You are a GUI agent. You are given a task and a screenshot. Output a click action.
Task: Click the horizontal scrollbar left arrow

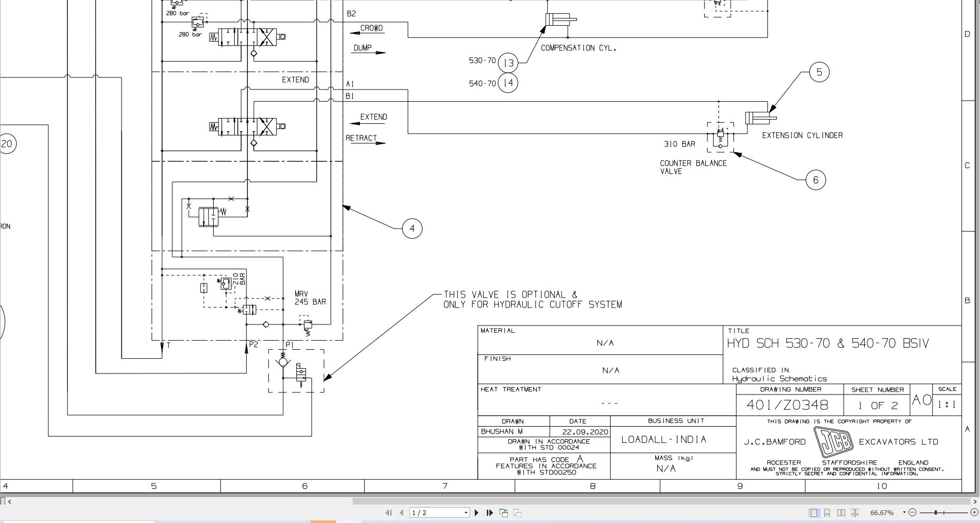[9, 501]
